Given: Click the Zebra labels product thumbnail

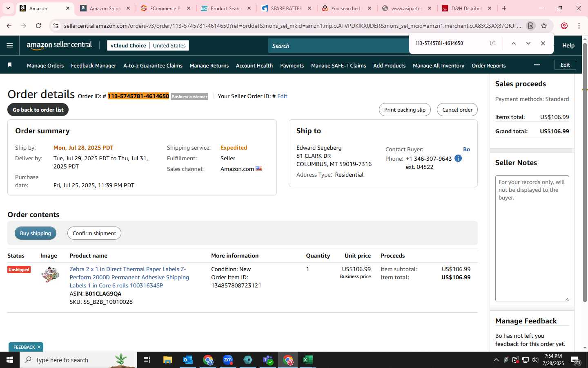Looking at the screenshot, I should [50, 274].
